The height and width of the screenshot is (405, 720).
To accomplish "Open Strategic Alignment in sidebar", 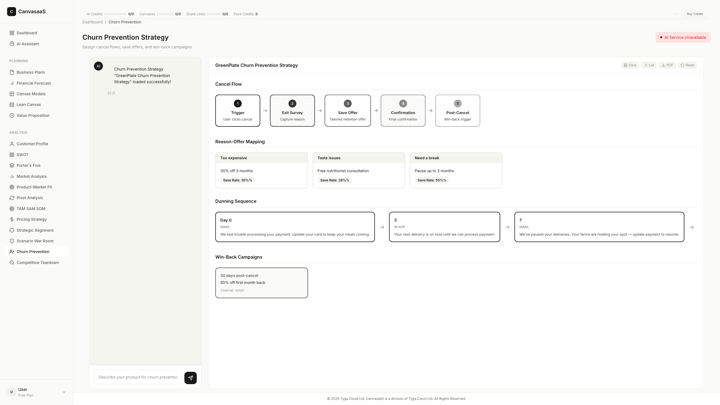I will point(37,230).
